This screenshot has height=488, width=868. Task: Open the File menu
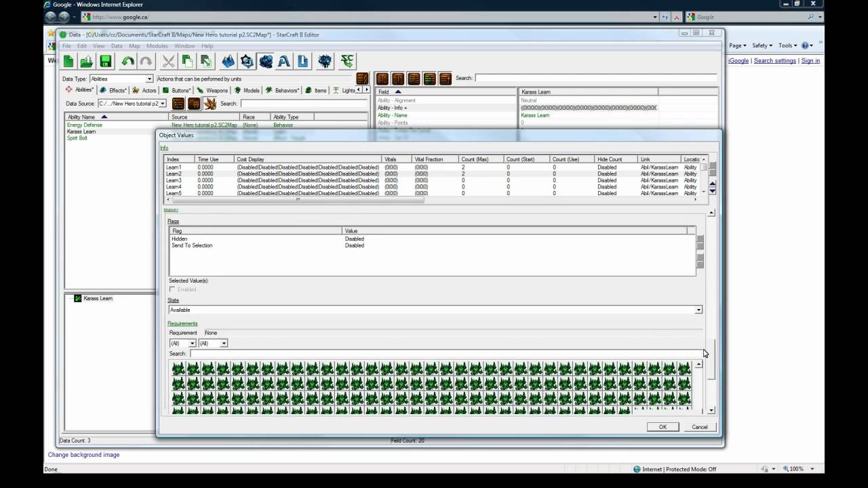click(66, 46)
